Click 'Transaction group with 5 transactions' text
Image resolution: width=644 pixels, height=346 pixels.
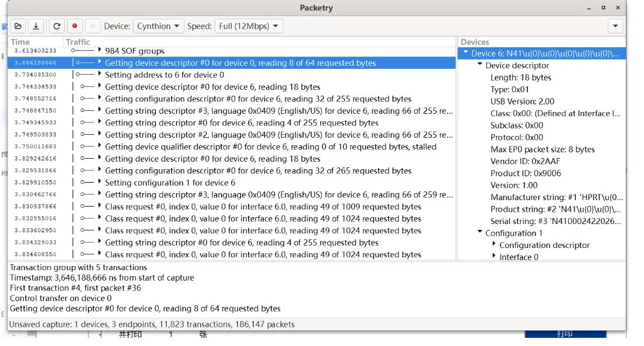pyautogui.click(x=78, y=267)
